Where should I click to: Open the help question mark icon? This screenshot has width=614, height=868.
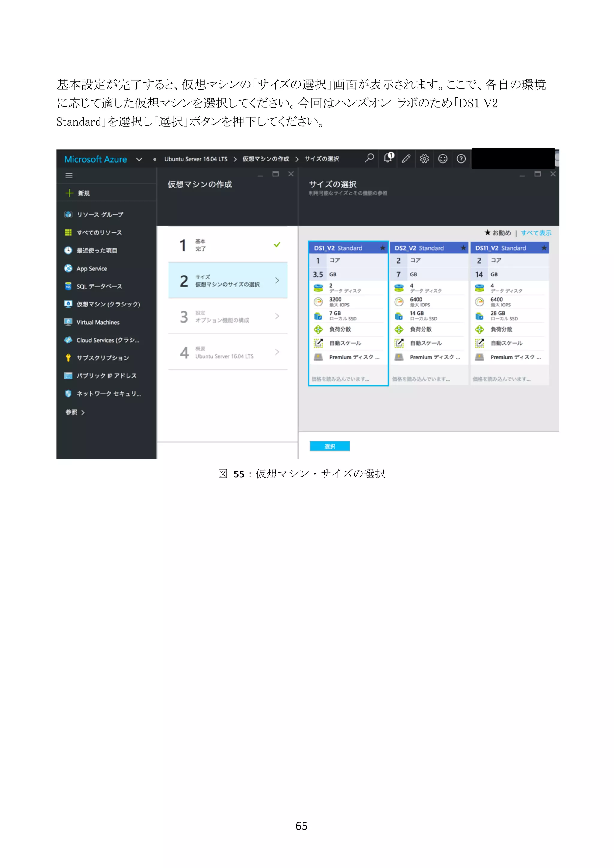coord(461,159)
